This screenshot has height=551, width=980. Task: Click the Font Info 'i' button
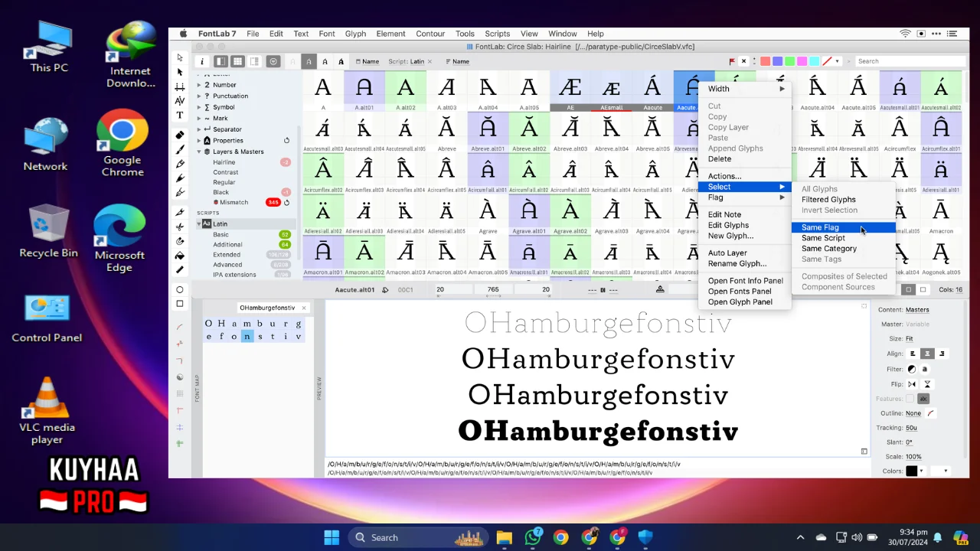coord(202,61)
